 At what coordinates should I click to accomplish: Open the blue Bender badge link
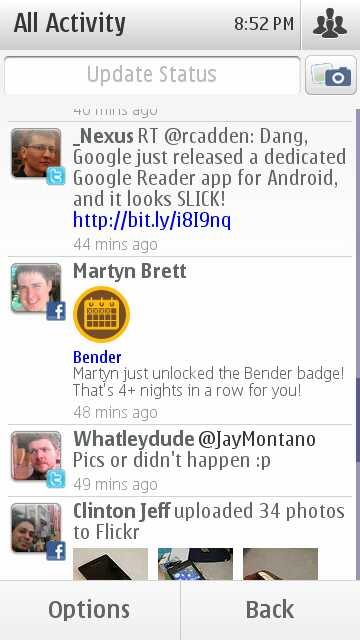pos(97,358)
